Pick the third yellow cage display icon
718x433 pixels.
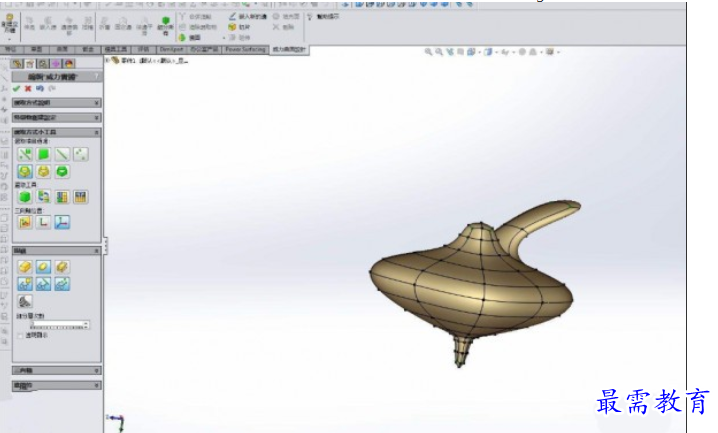pos(62,267)
